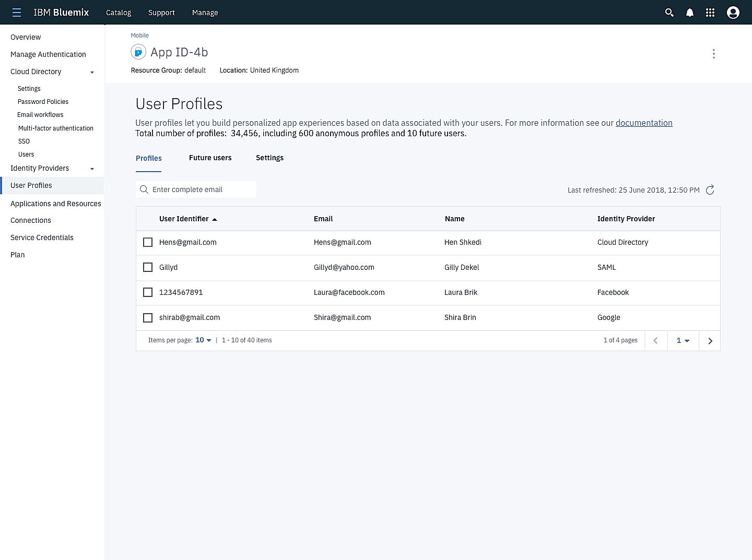
Task: Click the Google identity provider cell
Action: (x=609, y=317)
